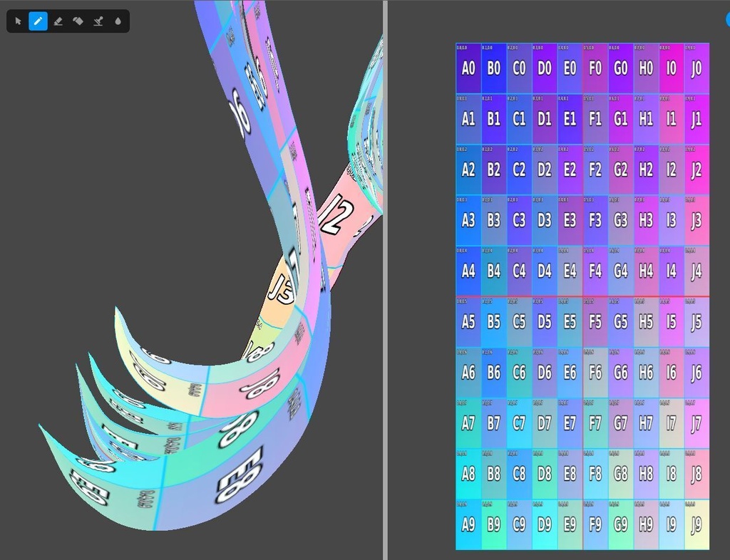Click cell C6 in the UV grid
The height and width of the screenshot is (560, 730).
pos(519,373)
